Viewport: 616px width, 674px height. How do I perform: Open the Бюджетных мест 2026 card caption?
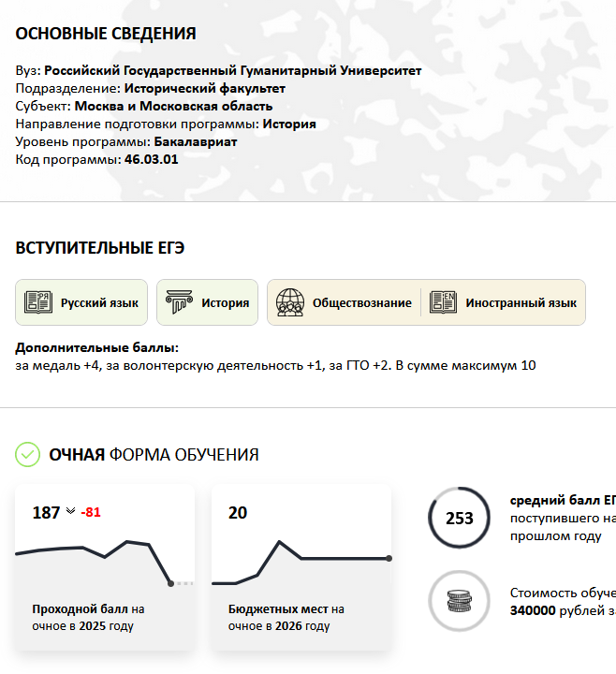[286, 617]
